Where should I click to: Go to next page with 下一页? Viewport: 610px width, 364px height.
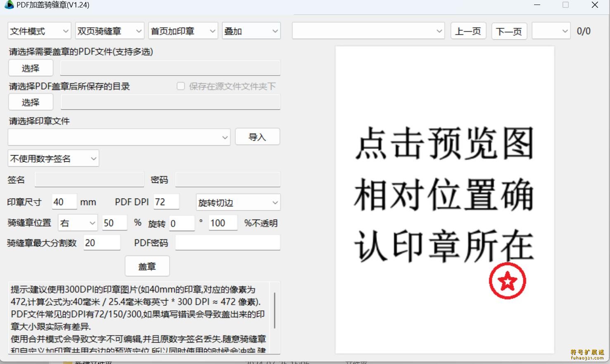[x=509, y=31]
